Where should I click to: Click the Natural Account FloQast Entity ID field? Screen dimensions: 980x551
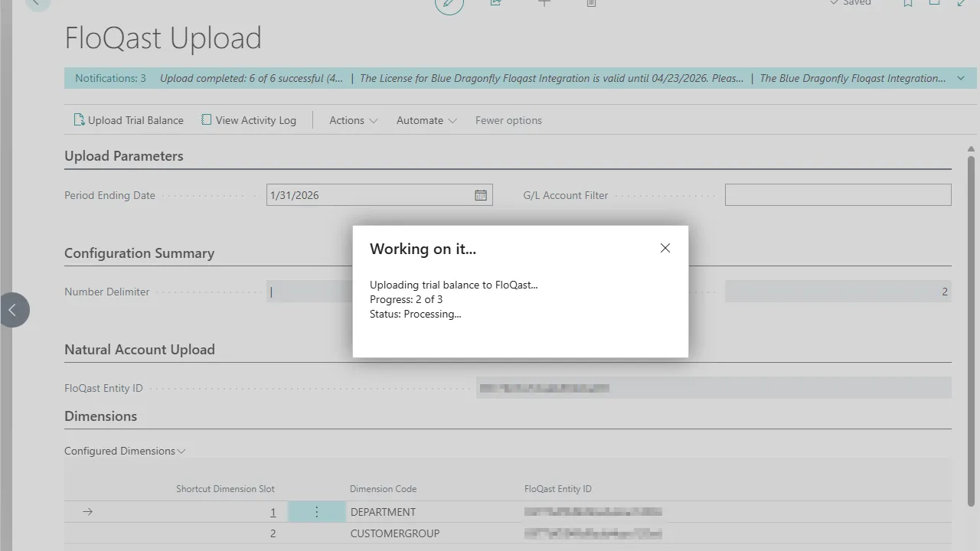click(714, 388)
